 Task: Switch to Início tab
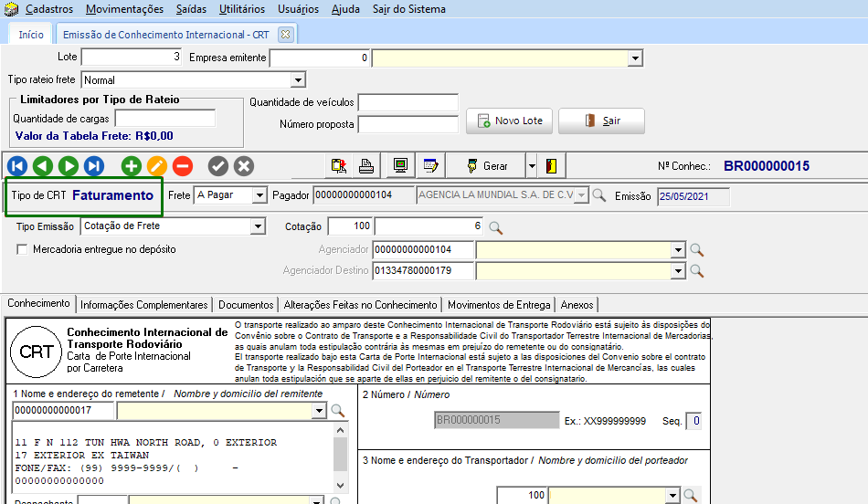31,35
